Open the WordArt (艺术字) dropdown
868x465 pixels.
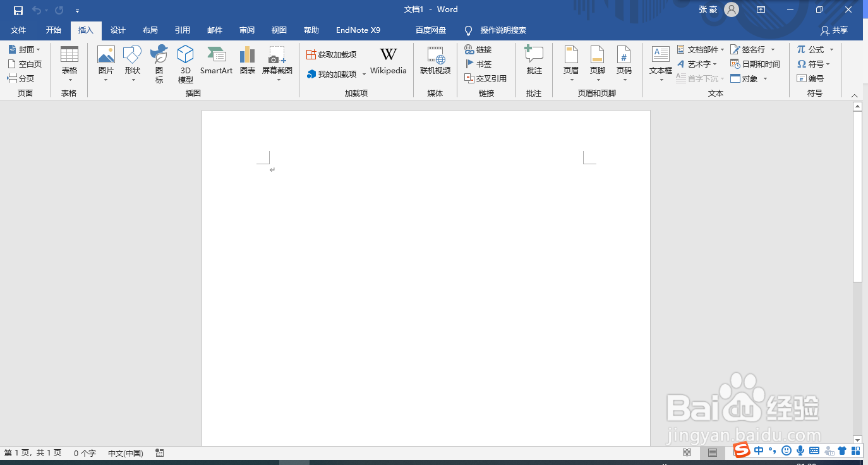click(x=697, y=63)
